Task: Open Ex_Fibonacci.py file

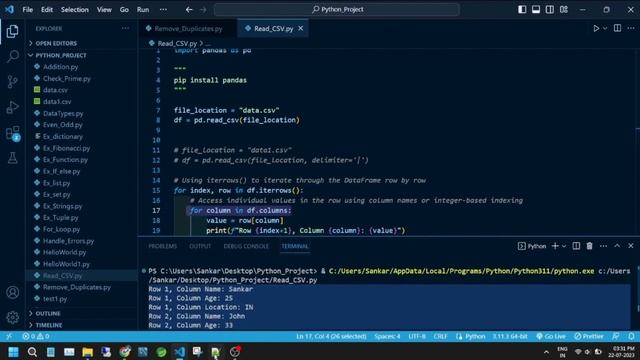Action: point(66,148)
